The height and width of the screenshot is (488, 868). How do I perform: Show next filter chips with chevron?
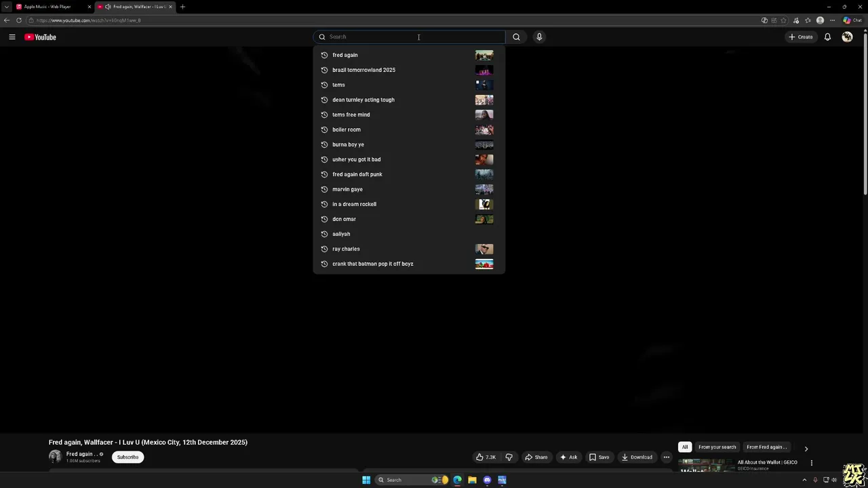806,449
